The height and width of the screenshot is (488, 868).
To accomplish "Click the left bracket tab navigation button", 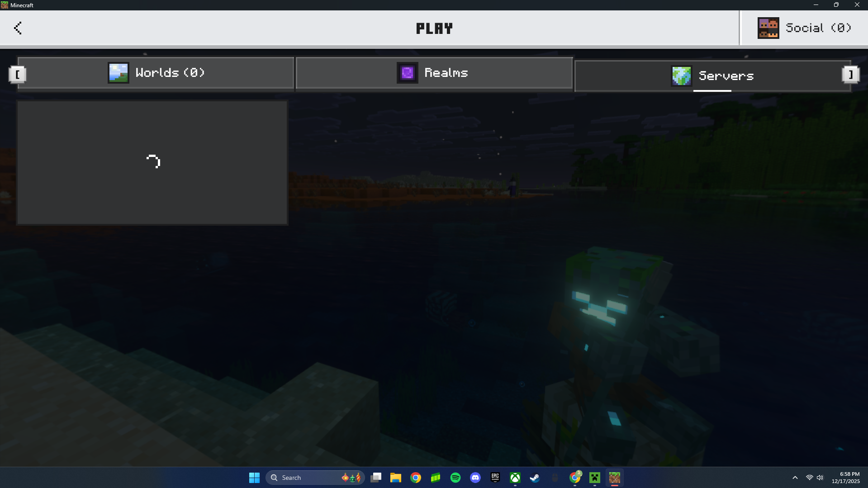I will coord(18,75).
